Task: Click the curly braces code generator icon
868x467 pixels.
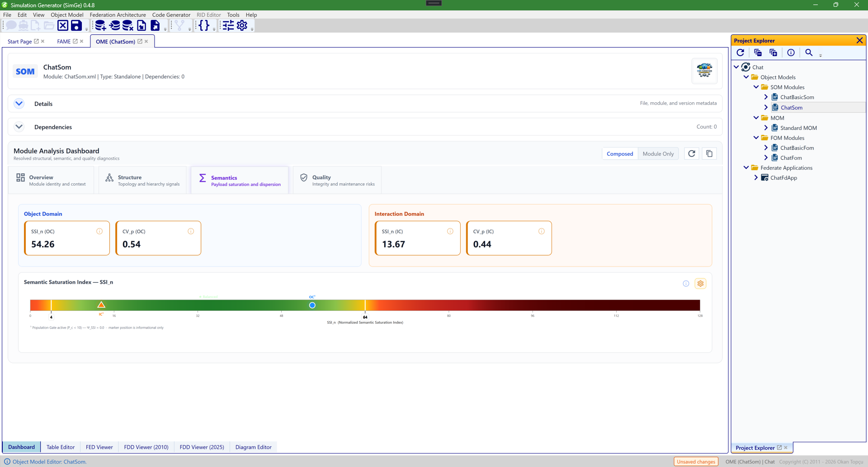Action: click(204, 25)
